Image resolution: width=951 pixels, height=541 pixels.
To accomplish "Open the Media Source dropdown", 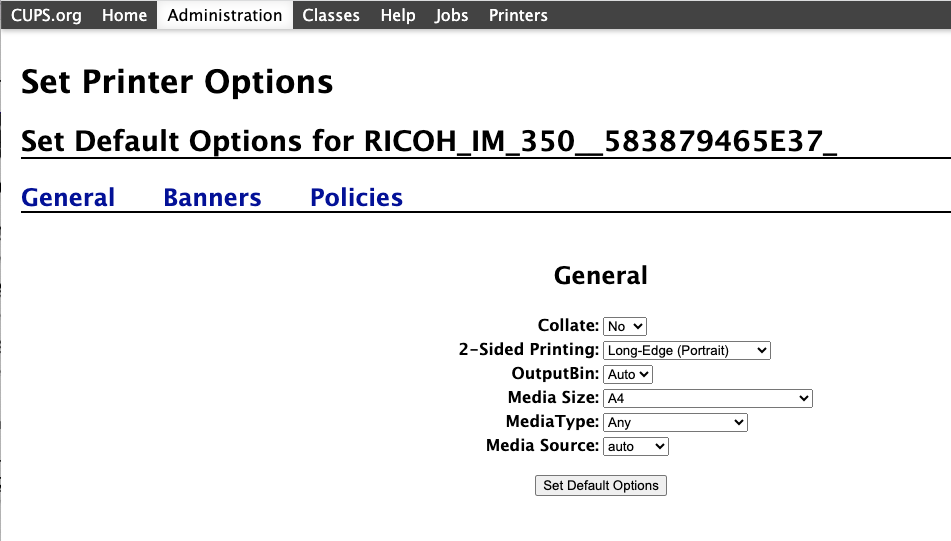I will (636, 446).
